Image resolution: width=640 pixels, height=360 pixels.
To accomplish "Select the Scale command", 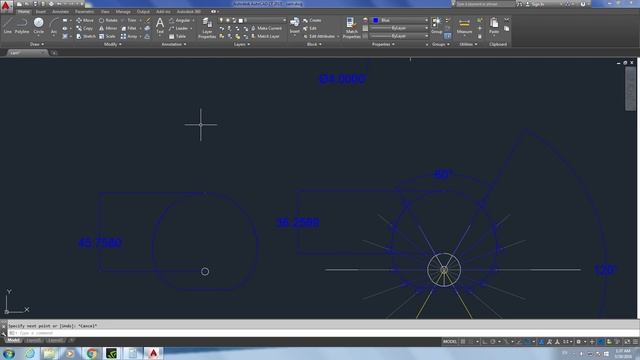I will [107, 36].
